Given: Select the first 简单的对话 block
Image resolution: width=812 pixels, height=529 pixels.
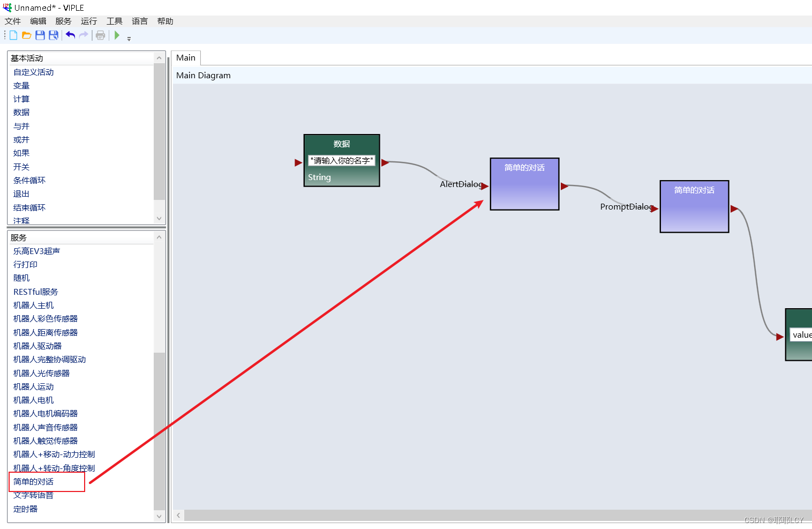Looking at the screenshot, I should point(525,184).
